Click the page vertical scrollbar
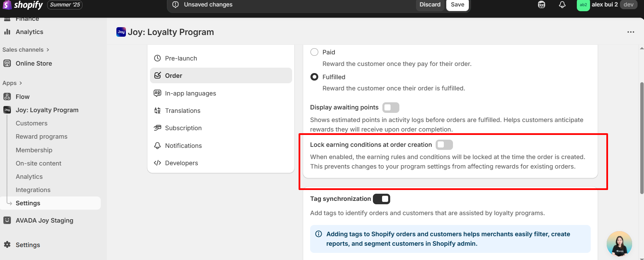 641,136
